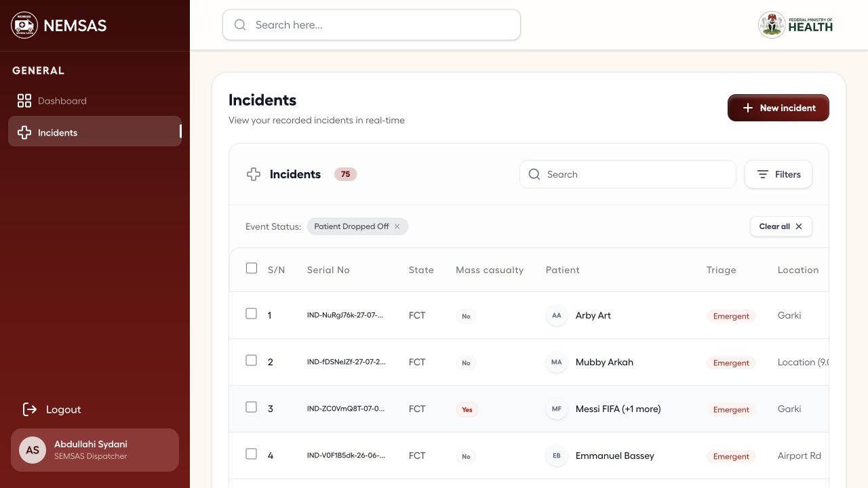Click the State column header
This screenshot has height=488, width=868.
[x=421, y=270]
